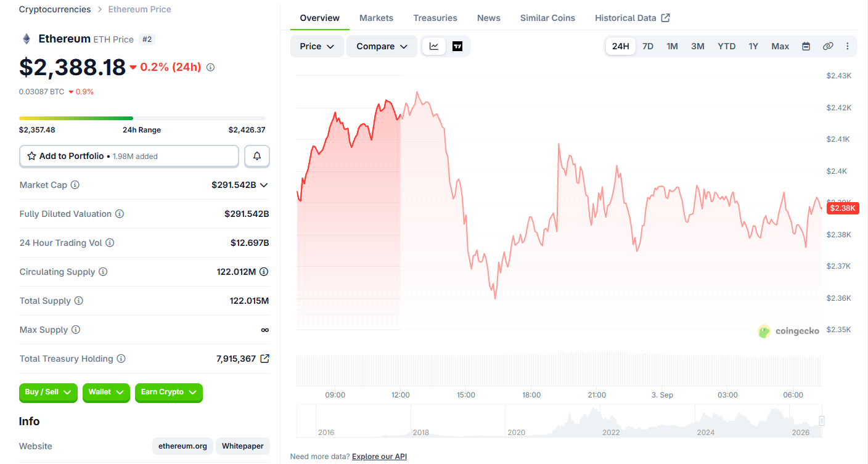The width and height of the screenshot is (868, 464).
Task: Click the Ethereum diamond logo icon
Action: tap(26, 39)
